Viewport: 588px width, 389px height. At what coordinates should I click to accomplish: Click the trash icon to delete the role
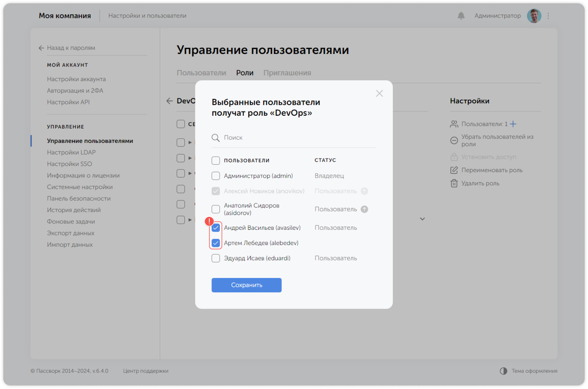tap(454, 183)
